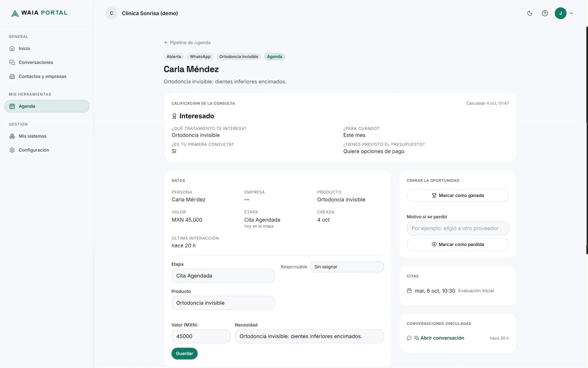Open the Etapa dropdown Cita Agendada
The height and width of the screenshot is (368, 588).
(x=223, y=276)
